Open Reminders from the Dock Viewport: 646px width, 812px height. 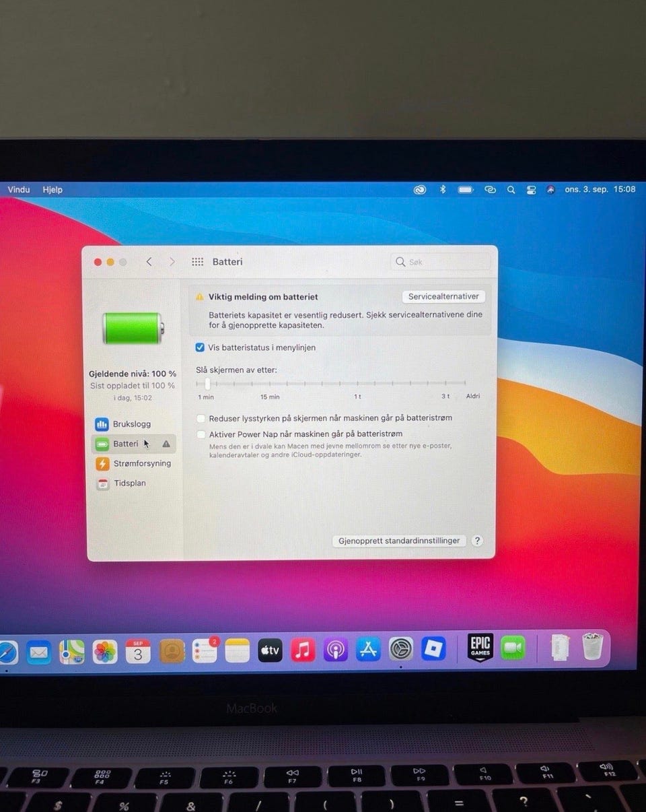[x=205, y=650]
